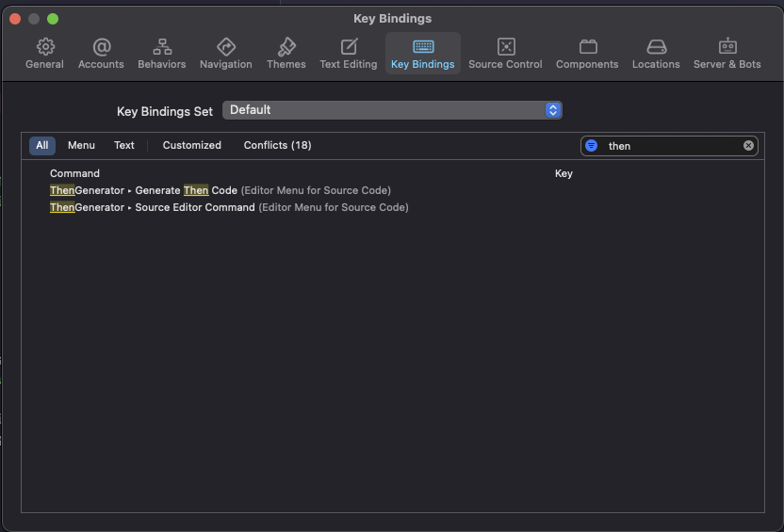Open the Themes preferences pane
This screenshot has width=784, height=532.
tap(286, 54)
